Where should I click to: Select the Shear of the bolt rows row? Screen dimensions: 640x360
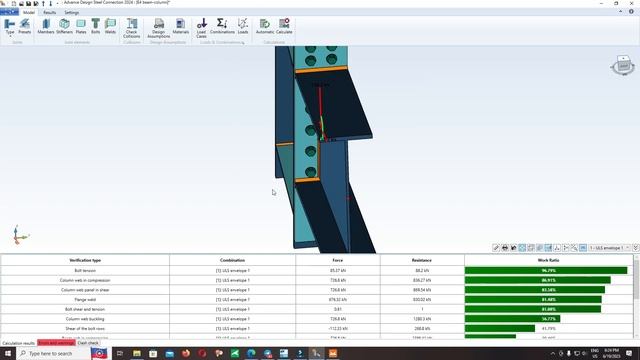click(317, 329)
